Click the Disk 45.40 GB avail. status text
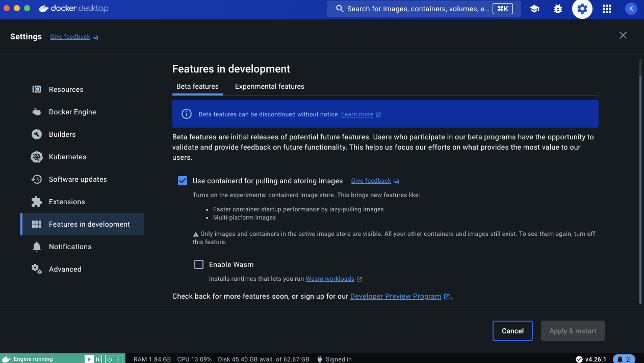The width and height of the screenshot is (644, 363). (264, 359)
